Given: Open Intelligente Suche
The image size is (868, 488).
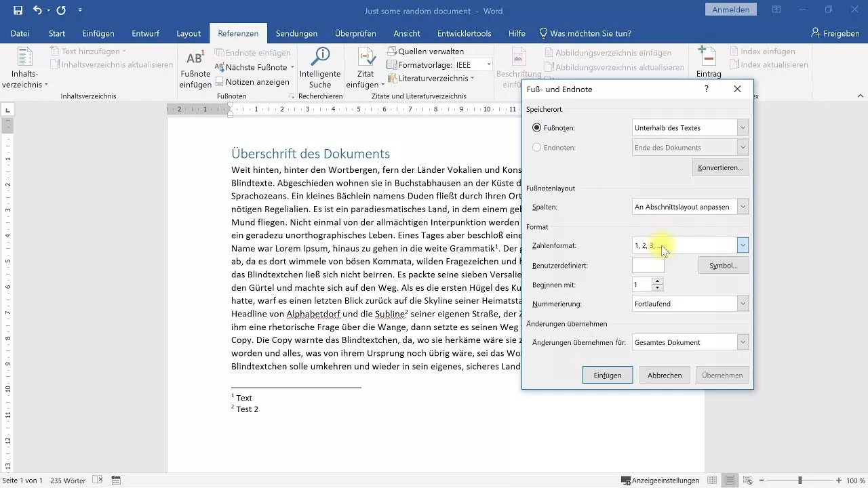Looking at the screenshot, I should click(x=320, y=65).
